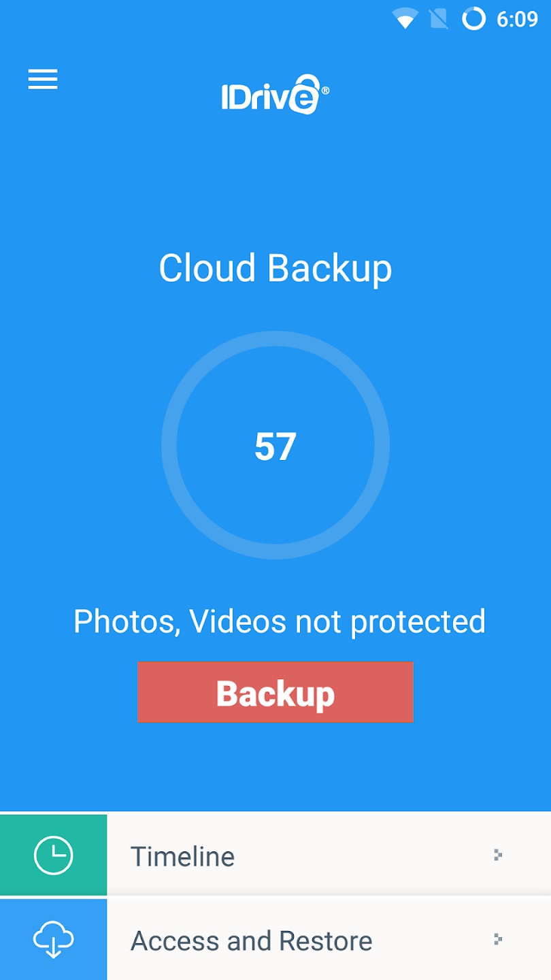Viewport: 551px width, 980px height.
Task: Tap "Photos, Videos not protected" message
Action: 280,621
